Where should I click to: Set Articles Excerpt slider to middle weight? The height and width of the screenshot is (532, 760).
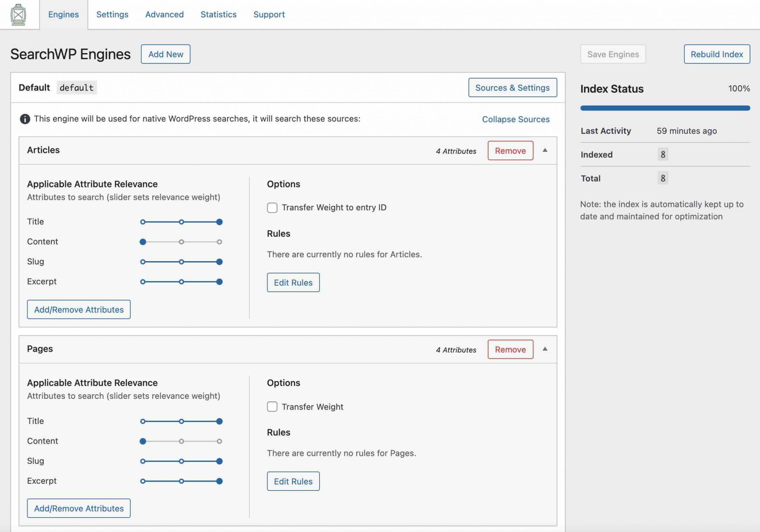(x=181, y=282)
